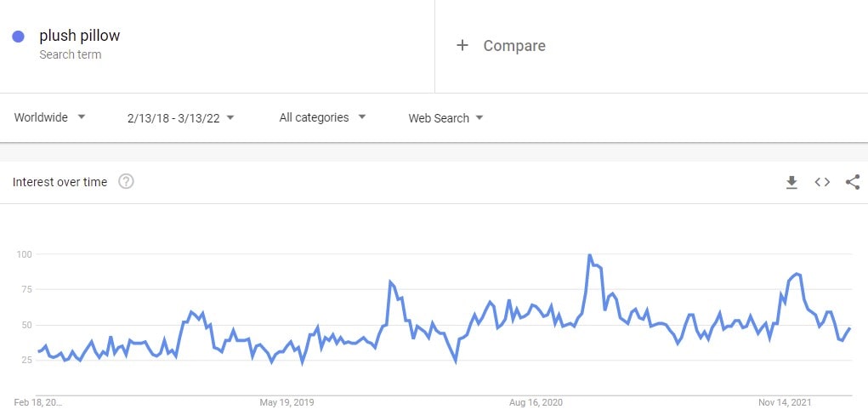Open the All categories dropdown
The width and height of the screenshot is (868, 415).
tap(322, 117)
